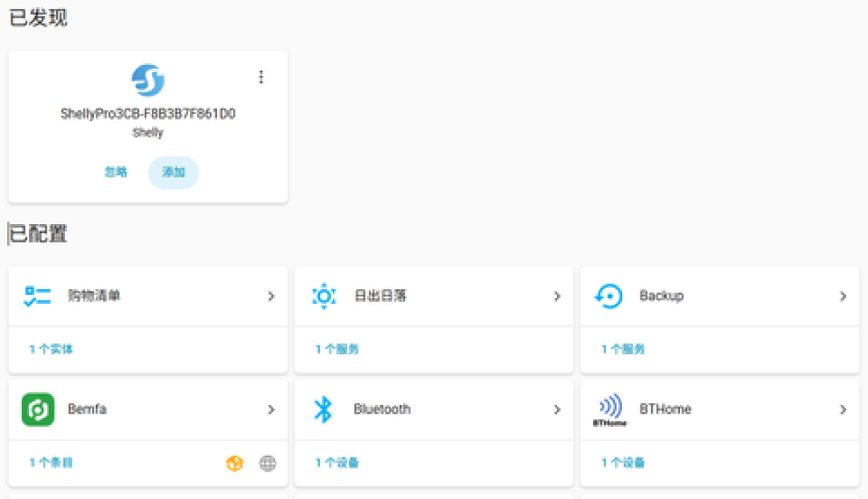Open '1 个条目' link under Bemfa
The image size is (868, 499).
pos(51,463)
